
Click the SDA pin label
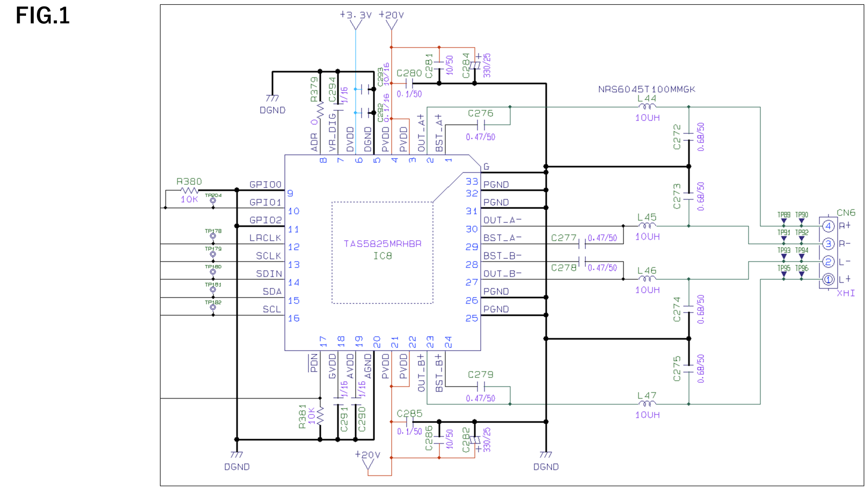[272, 292]
